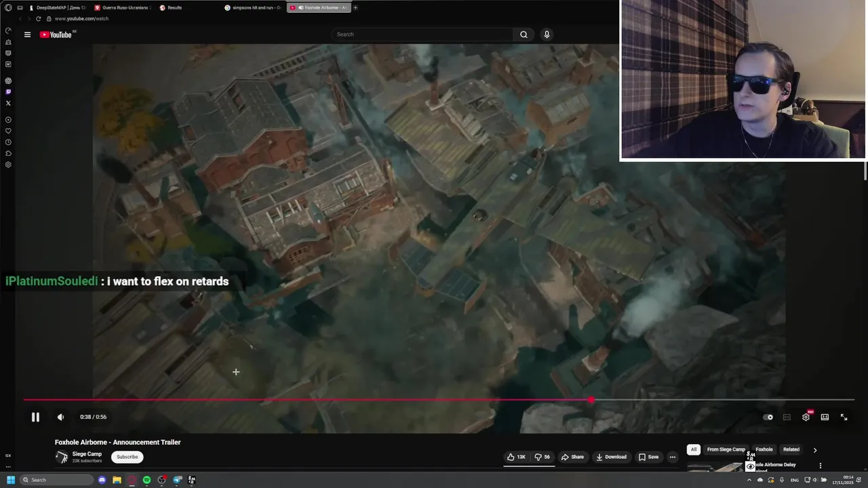The height and width of the screenshot is (488, 868).
Task: Switch to the simpsons hit and run tab
Action: [252, 7]
